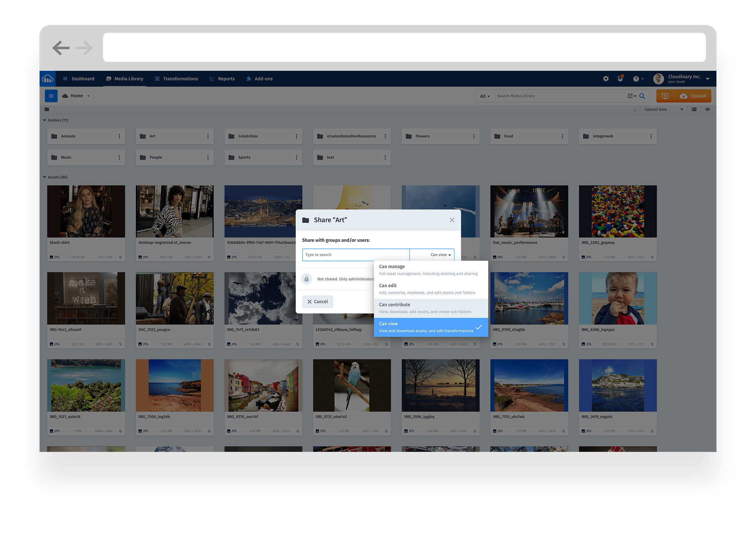Screen dimensions: 756x540
Task: Click the folder tree icon under Home
Action: [47, 109]
